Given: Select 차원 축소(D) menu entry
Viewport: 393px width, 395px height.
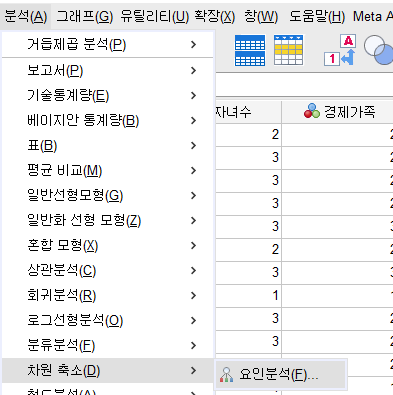Looking at the screenshot, I should click(107, 370).
